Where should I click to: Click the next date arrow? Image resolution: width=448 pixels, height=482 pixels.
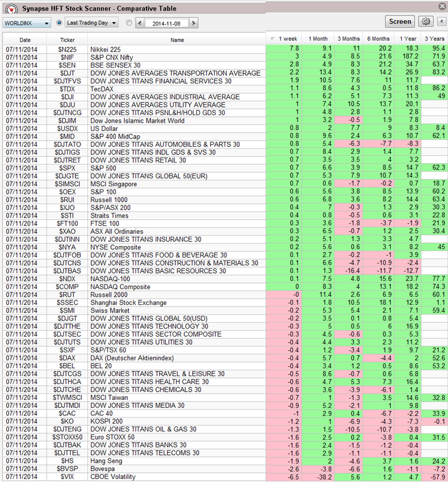193,23
